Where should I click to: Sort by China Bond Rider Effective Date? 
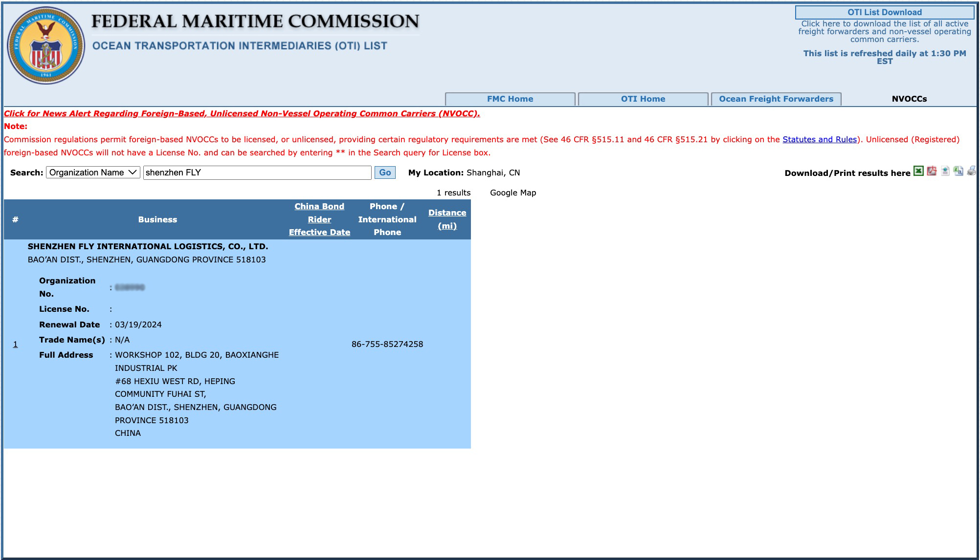coord(319,219)
